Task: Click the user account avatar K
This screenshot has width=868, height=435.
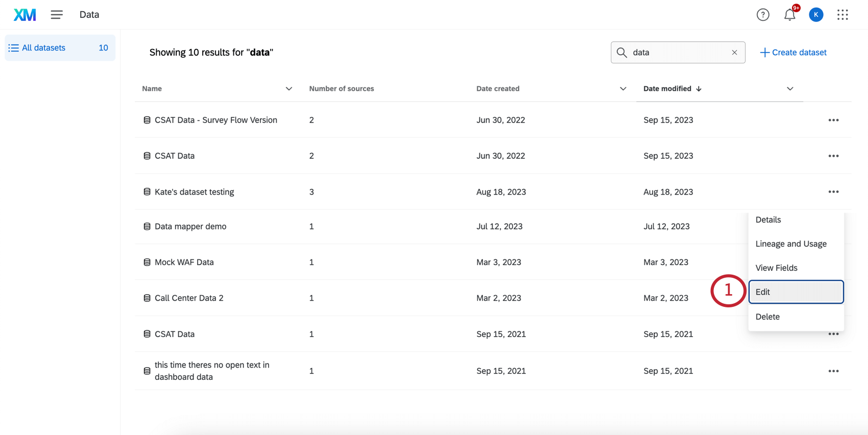Action: tap(816, 15)
